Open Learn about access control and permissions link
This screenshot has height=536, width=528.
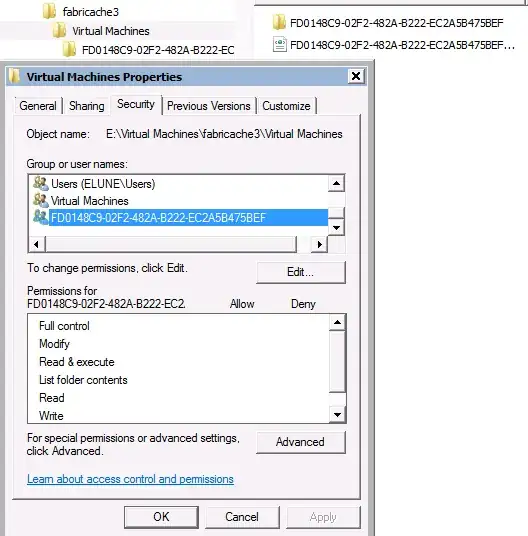[130, 479]
